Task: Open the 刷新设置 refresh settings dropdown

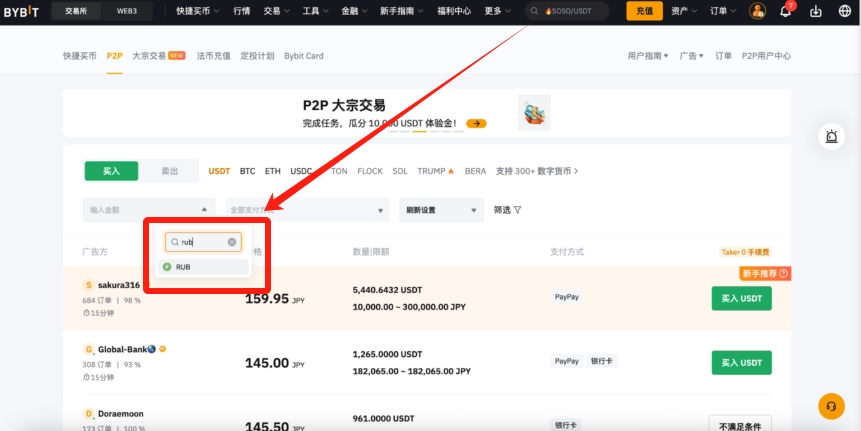Action: [441, 210]
